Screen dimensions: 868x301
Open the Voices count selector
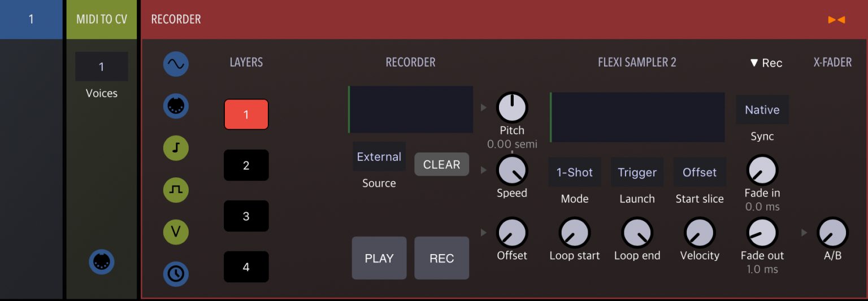coord(102,67)
